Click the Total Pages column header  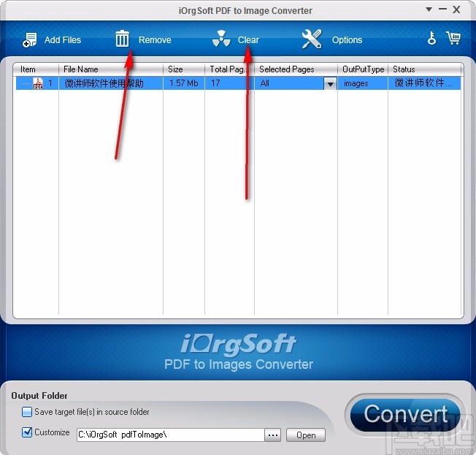[x=229, y=69]
